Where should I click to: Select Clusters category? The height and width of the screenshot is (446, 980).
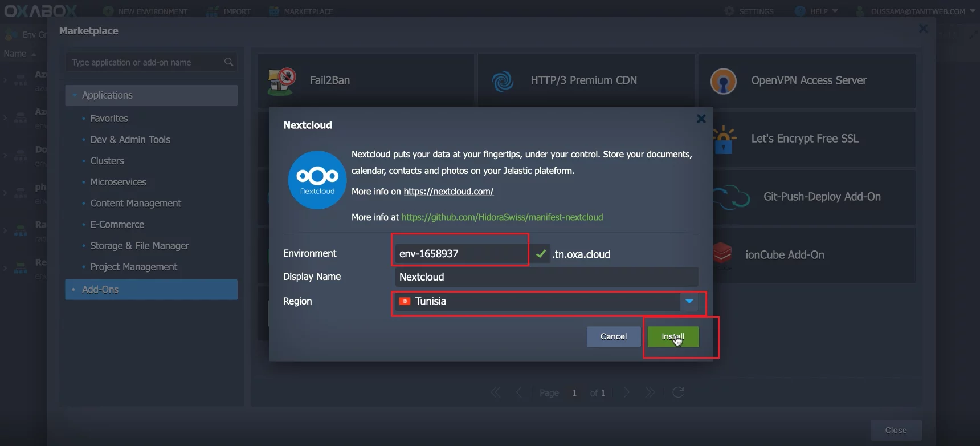107,161
